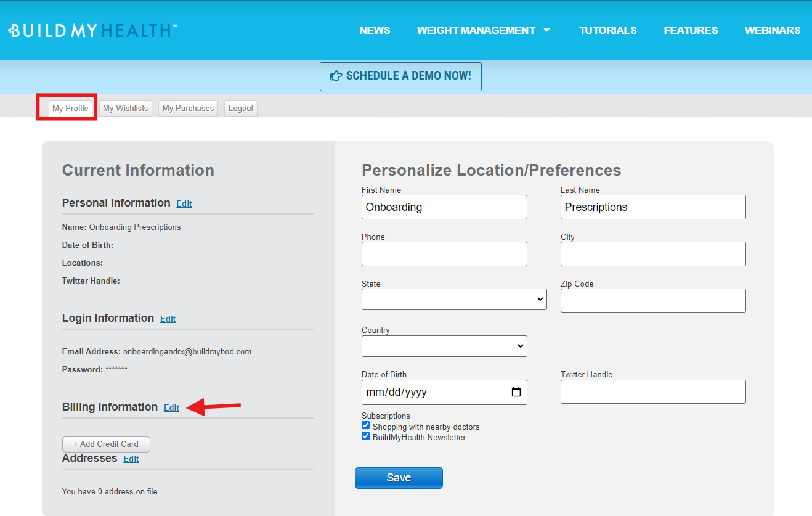Click the 'Password: *******' text

pyautogui.click(x=95, y=369)
